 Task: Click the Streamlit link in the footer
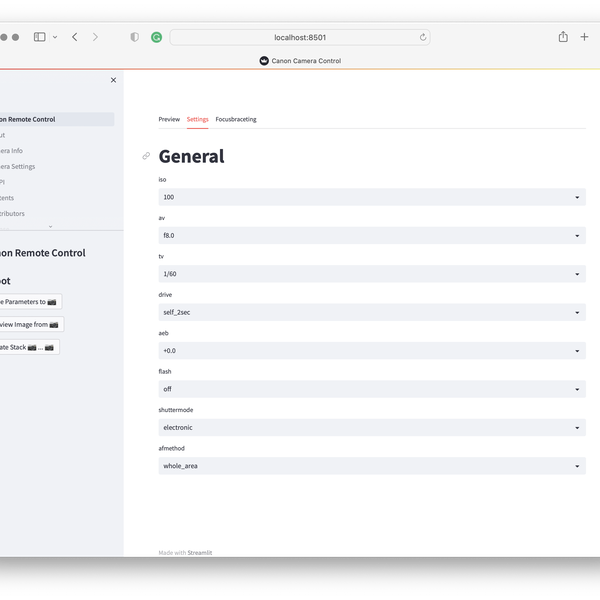click(200, 552)
